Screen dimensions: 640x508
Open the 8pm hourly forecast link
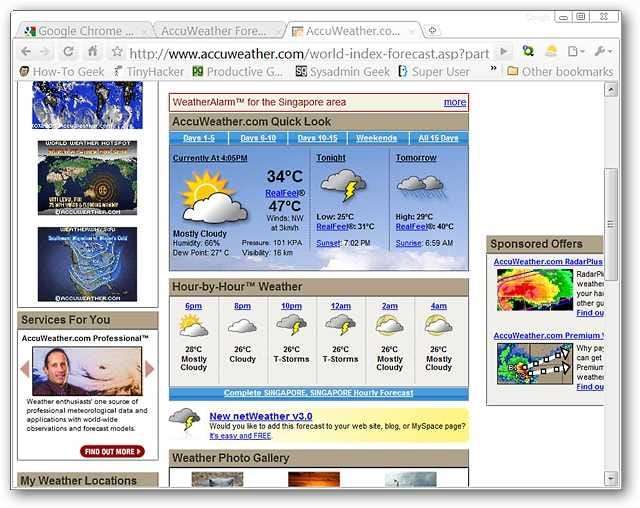(x=242, y=306)
